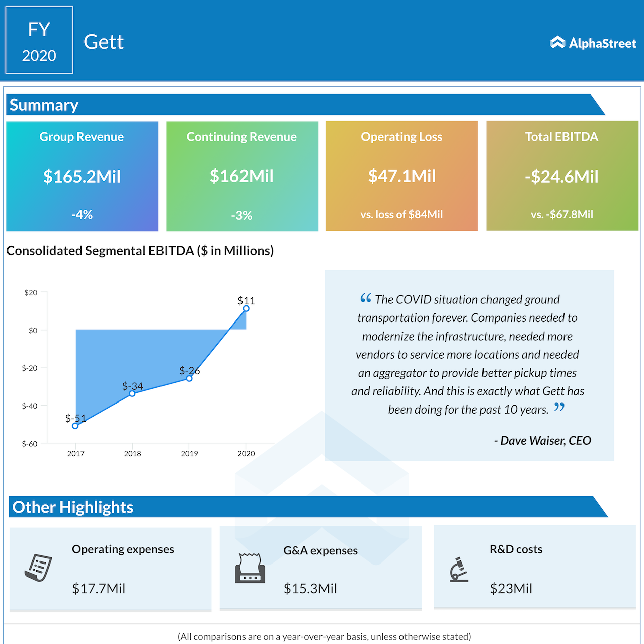Screen dimensions: 644x644
Task: Click the closing quotation mark icon
Action: coord(559,407)
